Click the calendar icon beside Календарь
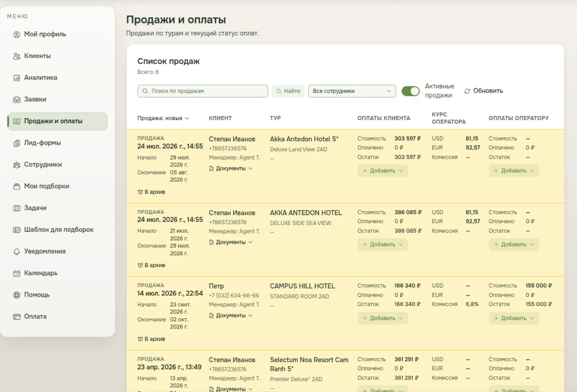Image resolution: width=577 pixels, height=392 pixels. (x=17, y=273)
